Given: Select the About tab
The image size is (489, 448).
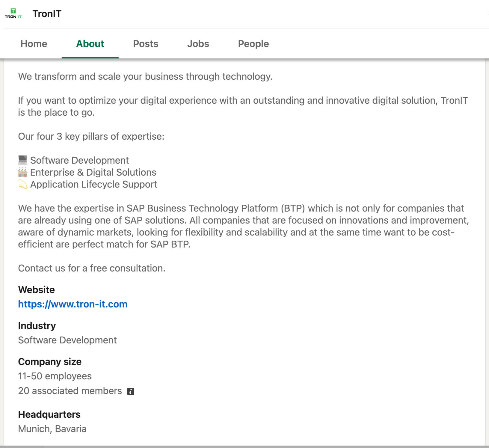Looking at the screenshot, I should pos(90,44).
